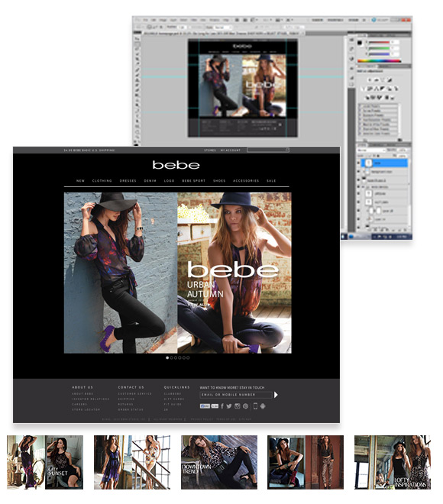The image size is (443, 504).
Task: Open the BEBE SPORT navigation item
Action: pyautogui.click(x=194, y=181)
